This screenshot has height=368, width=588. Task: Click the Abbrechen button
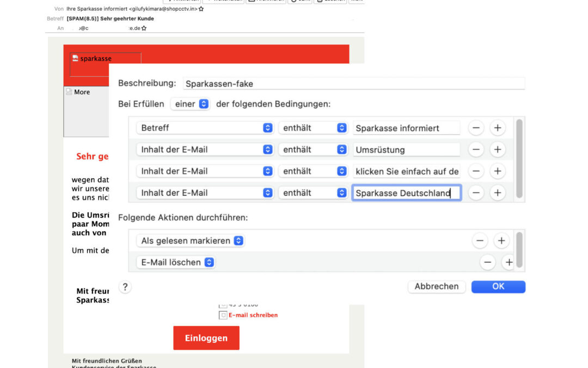pos(437,287)
